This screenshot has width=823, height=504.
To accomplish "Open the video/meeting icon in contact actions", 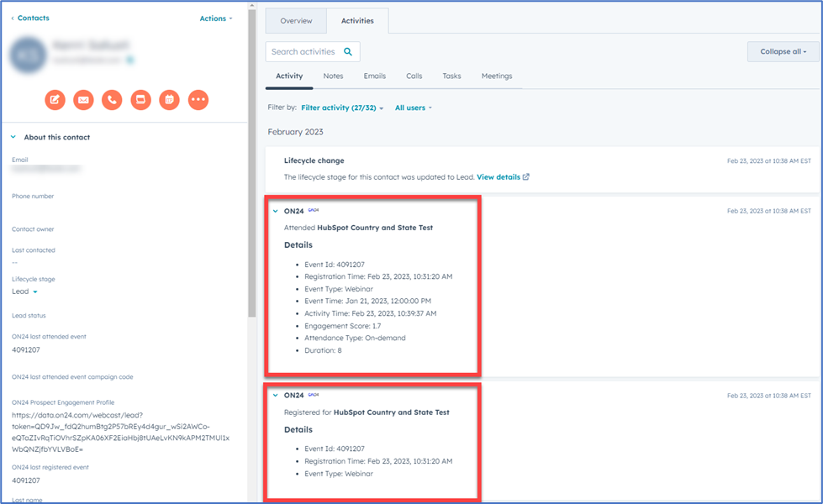I will coord(140,100).
